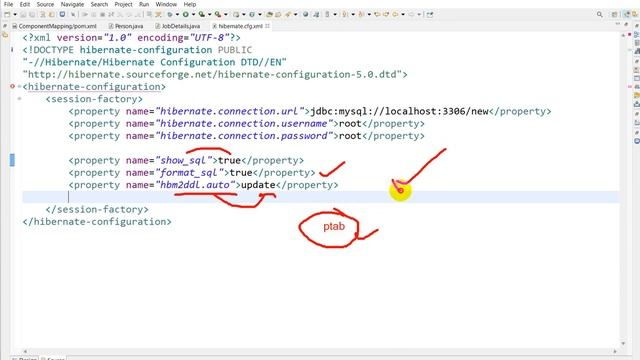The width and height of the screenshot is (640, 360).
Task: Click the jdbc:mysql://localhost:3306/new value
Action: coord(399,111)
